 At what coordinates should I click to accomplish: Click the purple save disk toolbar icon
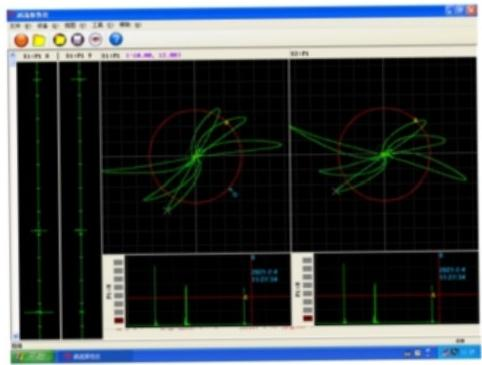[x=78, y=40]
